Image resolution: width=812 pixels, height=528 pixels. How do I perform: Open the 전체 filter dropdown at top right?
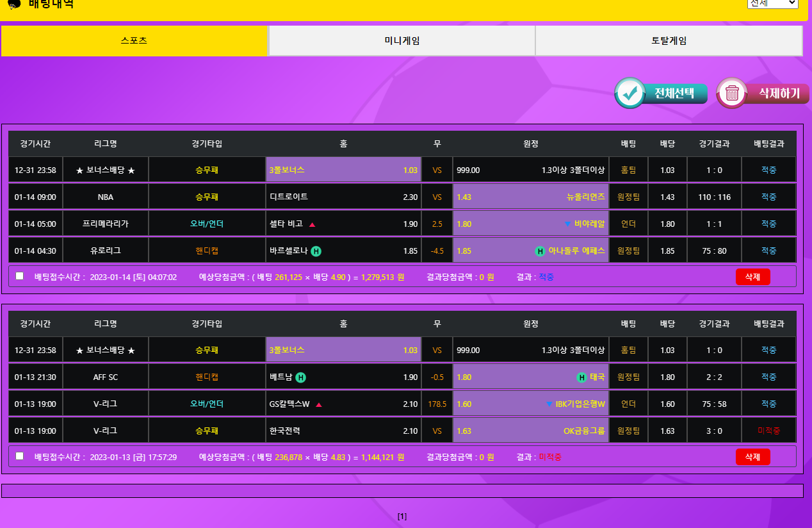point(772,3)
